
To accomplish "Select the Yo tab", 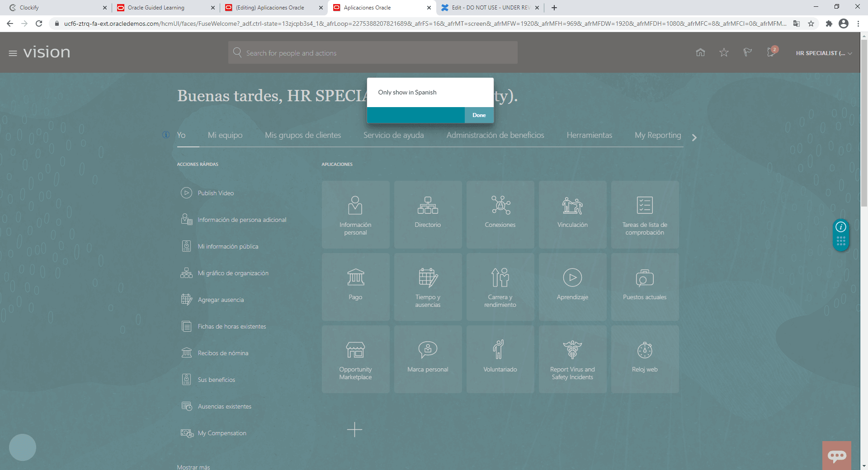I will [181, 135].
